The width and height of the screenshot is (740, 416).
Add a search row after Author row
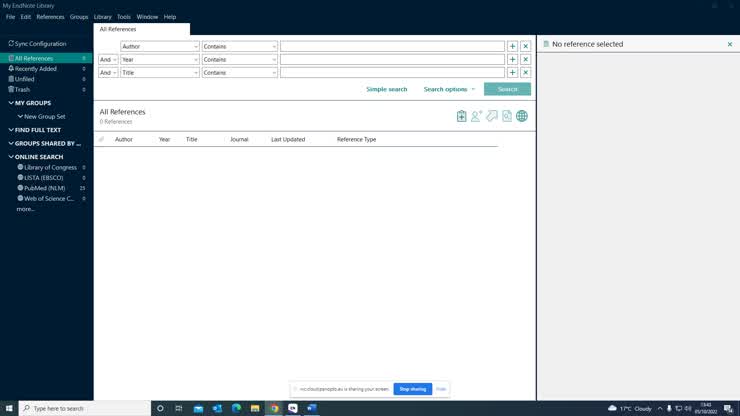(x=512, y=46)
